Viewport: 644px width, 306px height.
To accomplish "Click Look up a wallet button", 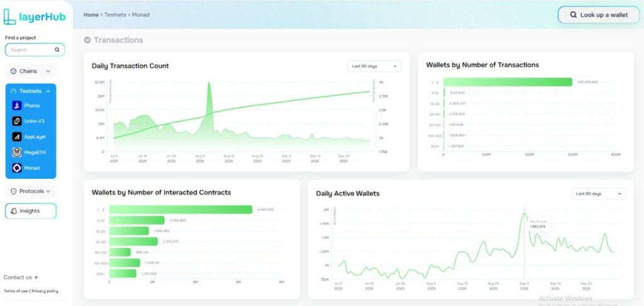I will coord(598,15).
